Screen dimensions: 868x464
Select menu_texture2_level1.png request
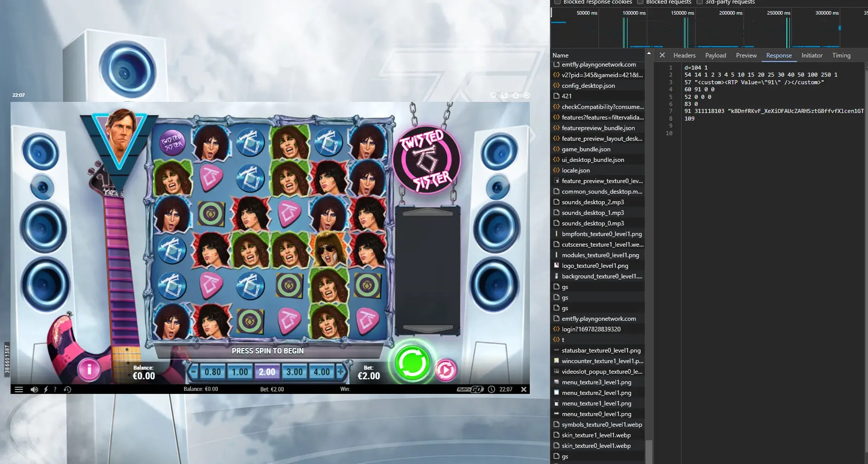click(x=598, y=393)
